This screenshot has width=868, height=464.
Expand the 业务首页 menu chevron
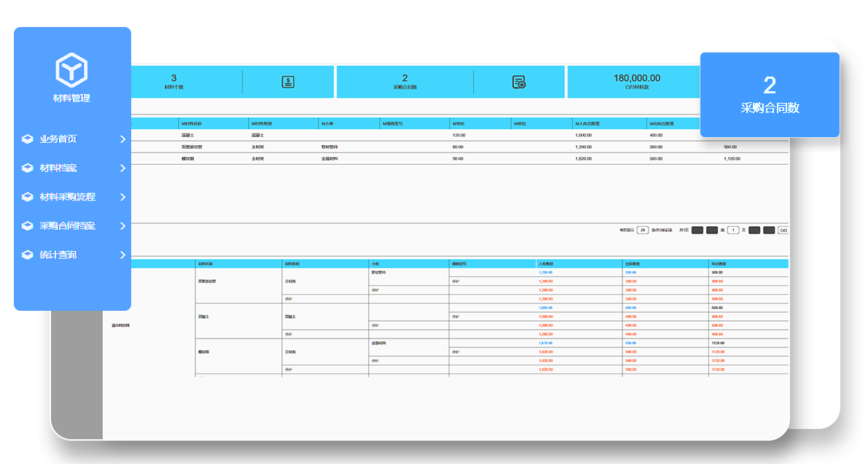pos(122,139)
